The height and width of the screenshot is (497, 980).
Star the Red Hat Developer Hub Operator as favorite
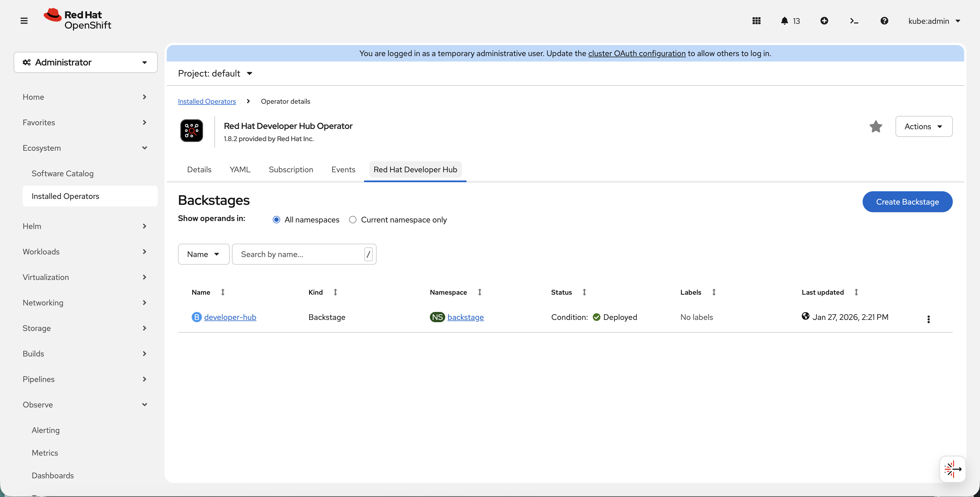876,127
